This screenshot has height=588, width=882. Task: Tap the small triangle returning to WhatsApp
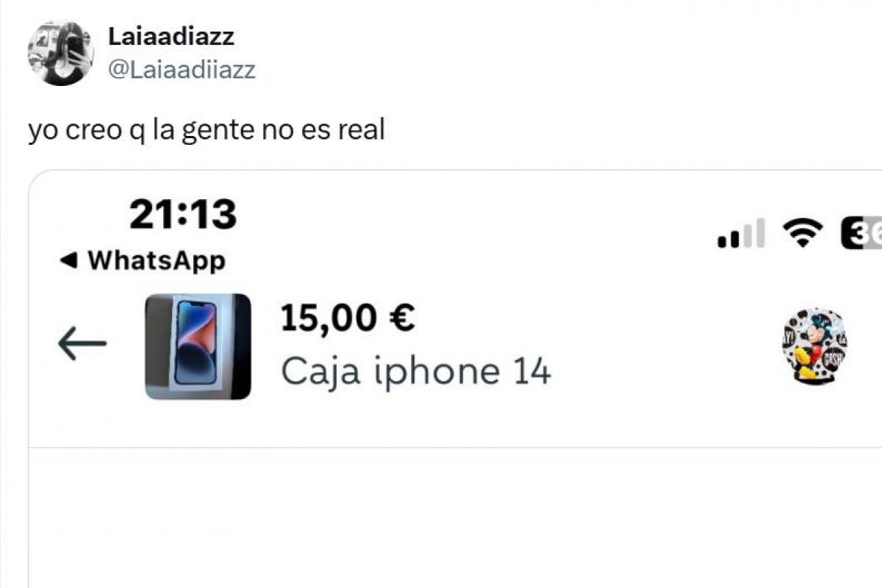[x=68, y=261]
